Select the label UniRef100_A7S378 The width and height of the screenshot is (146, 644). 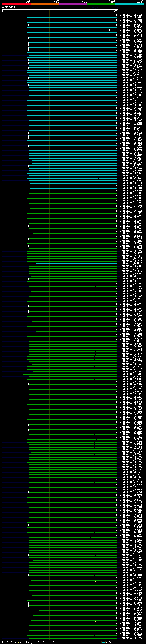(x=131, y=208)
